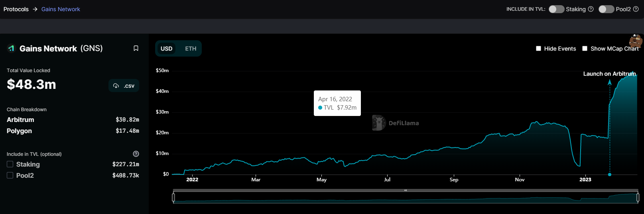Download TVL data as .csv
The height and width of the screenshot is (214, 644).
point(124,86)
